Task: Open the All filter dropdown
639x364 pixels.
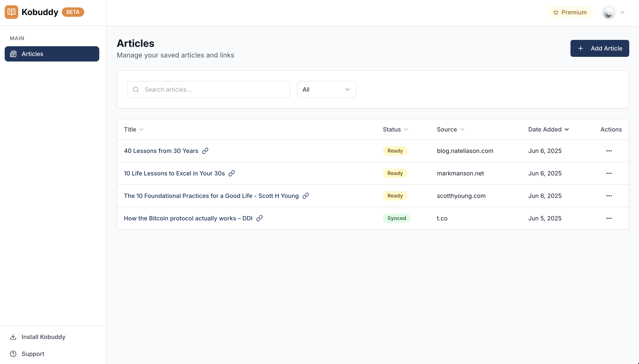Action: coord(326,89)
